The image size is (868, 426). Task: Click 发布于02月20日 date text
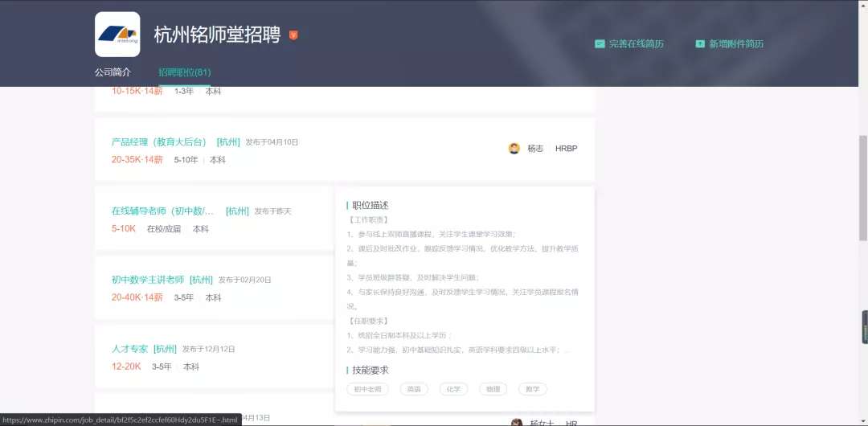tap(244, 280)
